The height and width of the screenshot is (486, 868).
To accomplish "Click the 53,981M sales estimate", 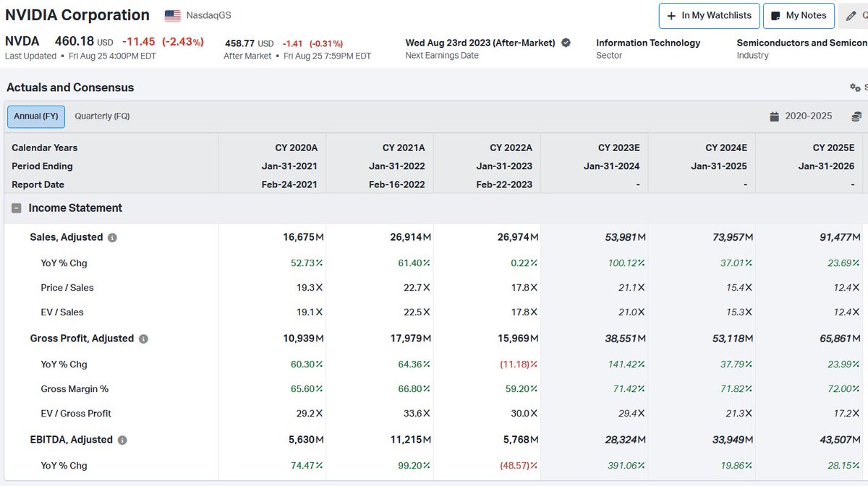I will click(x=626, y=237).
